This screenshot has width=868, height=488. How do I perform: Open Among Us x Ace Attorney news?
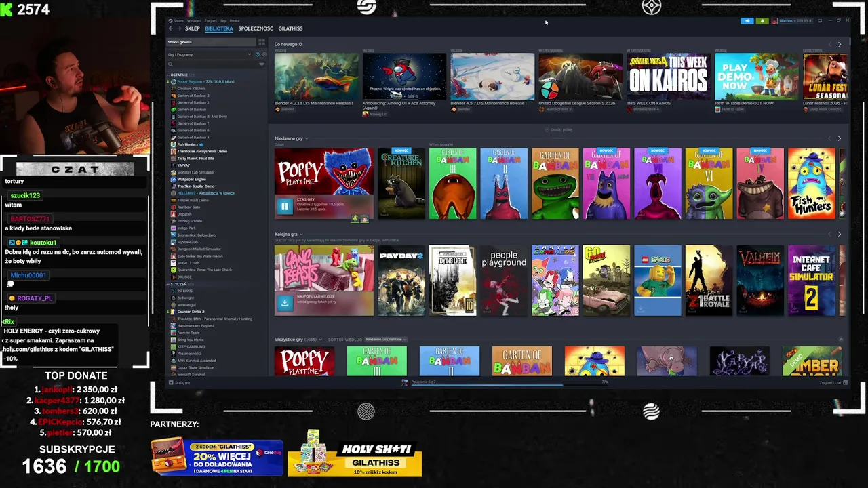point(404,77)
